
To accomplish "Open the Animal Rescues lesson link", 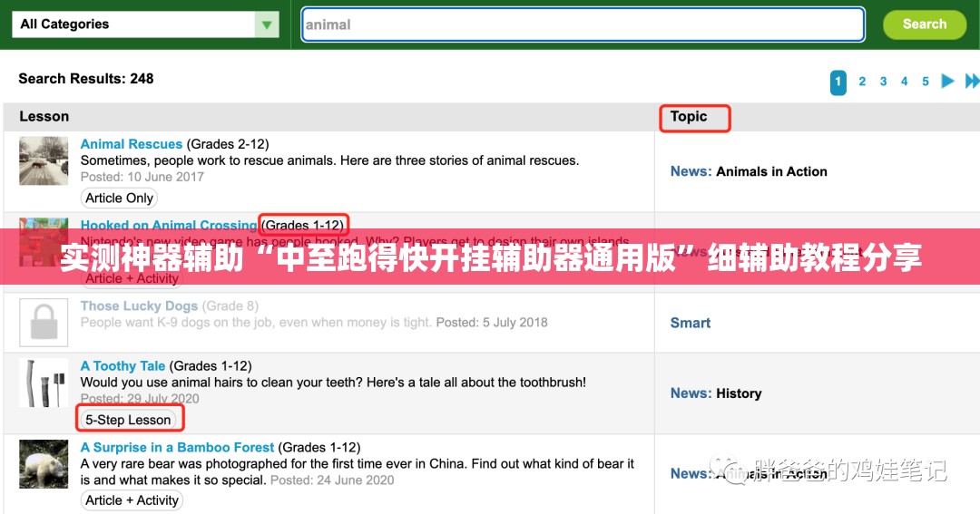I will [132, 144].
